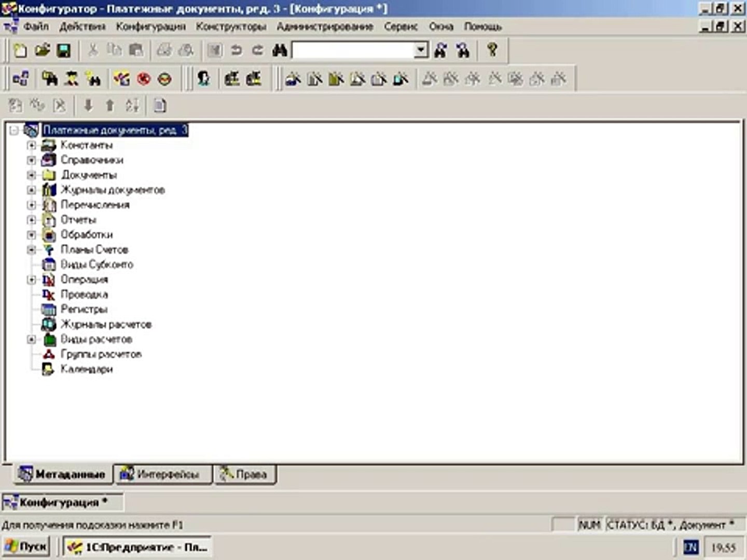Expand the Операция branch
Viewport: 747px width, 560px height.
[31, 280]
